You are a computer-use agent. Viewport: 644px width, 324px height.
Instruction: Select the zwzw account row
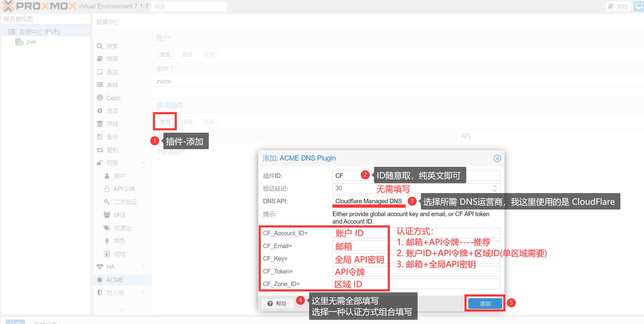398,82
